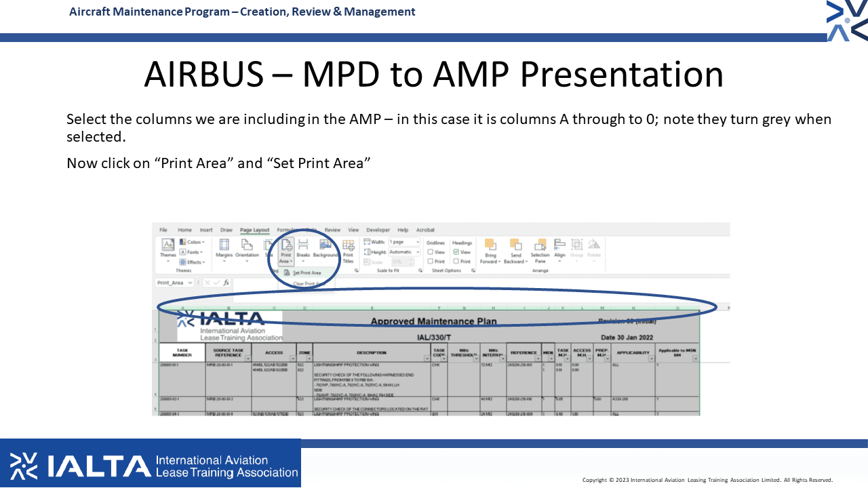Switch to the Insert ribbon tab
The height and width of the screenshot is (488, 868).
pyautogui.click(x=206, y=230)
